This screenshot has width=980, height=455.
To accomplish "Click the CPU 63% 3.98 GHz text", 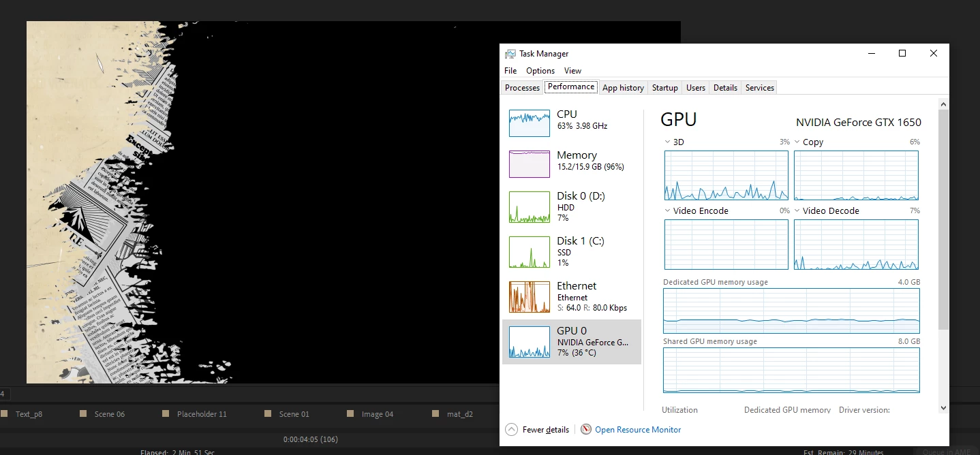I will pyautogui.click(x=582, y=126).
